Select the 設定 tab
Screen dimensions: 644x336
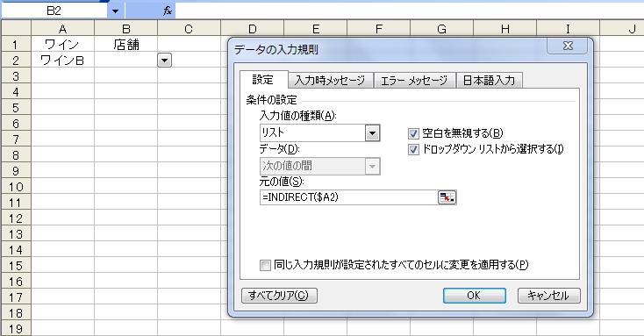(263, 80)
